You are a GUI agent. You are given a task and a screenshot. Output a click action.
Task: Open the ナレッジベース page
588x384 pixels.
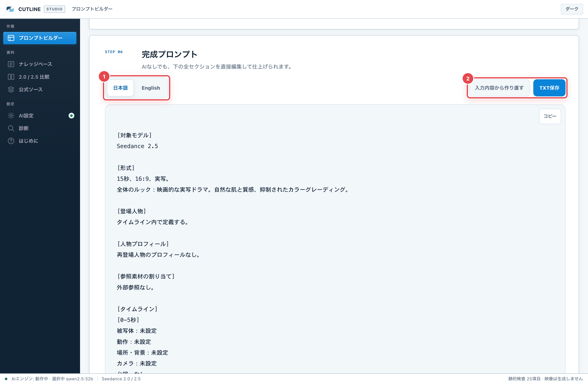[40, 64]
